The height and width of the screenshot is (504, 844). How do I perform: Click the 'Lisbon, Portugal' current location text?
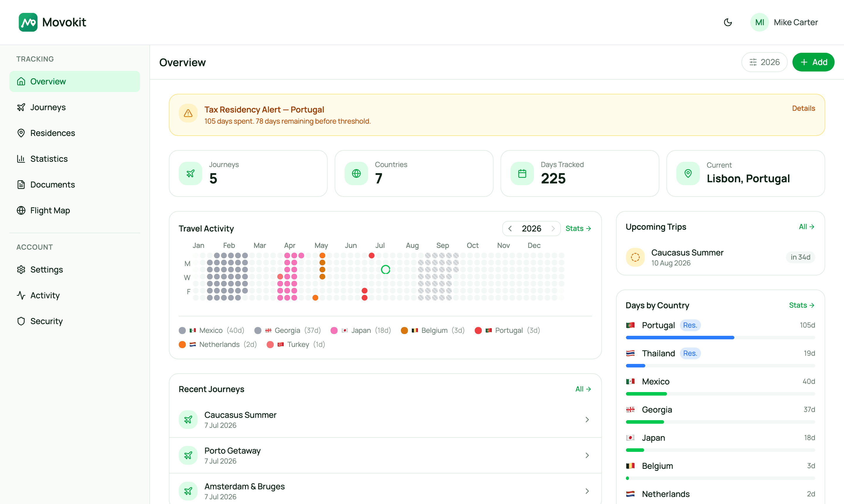click(x=748, y=179)
